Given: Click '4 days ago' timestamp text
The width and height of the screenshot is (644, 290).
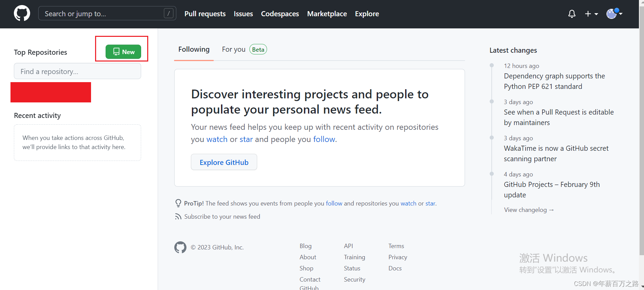Looking at the screenshot, I should pyautogui.click(x=518, y=174).
